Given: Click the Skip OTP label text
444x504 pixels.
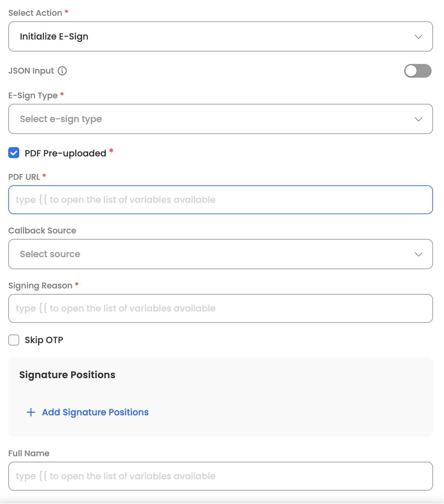Looking at the screenshot, I should [x=44, y=340].
